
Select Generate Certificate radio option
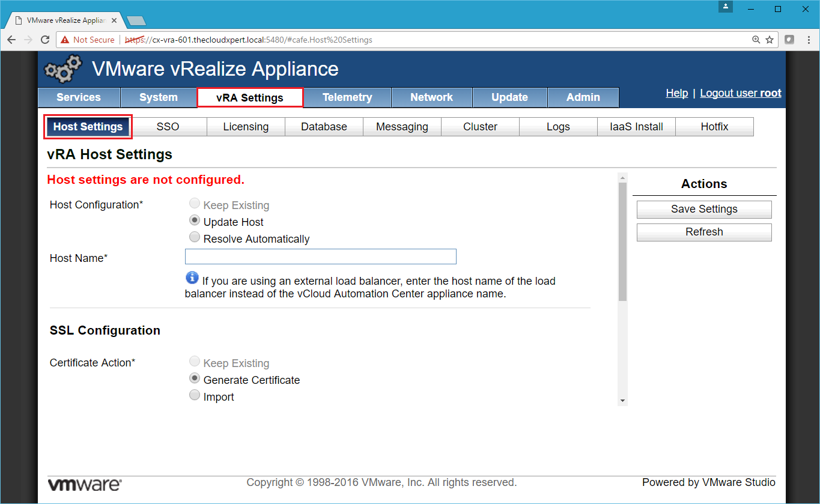point(194,378)
